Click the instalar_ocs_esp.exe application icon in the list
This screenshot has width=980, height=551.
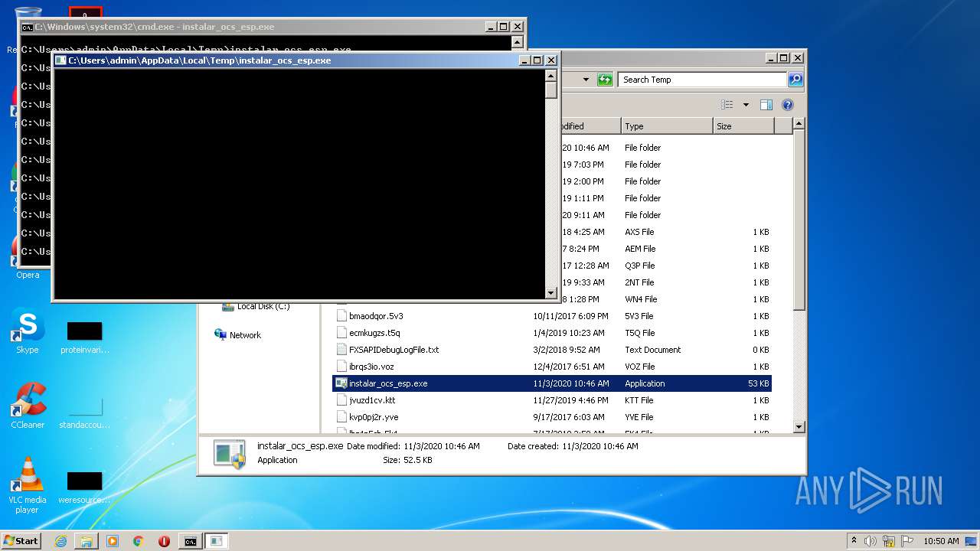tap(341, 383)
